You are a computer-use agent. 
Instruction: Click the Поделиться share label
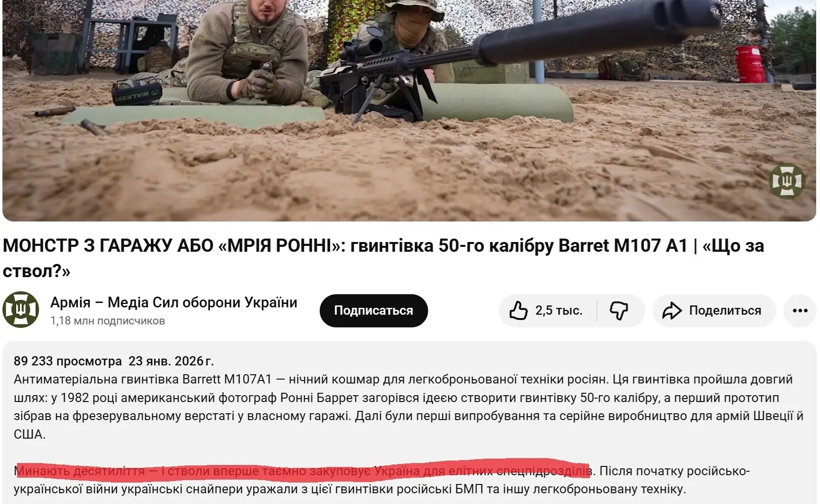click(725, 310)
